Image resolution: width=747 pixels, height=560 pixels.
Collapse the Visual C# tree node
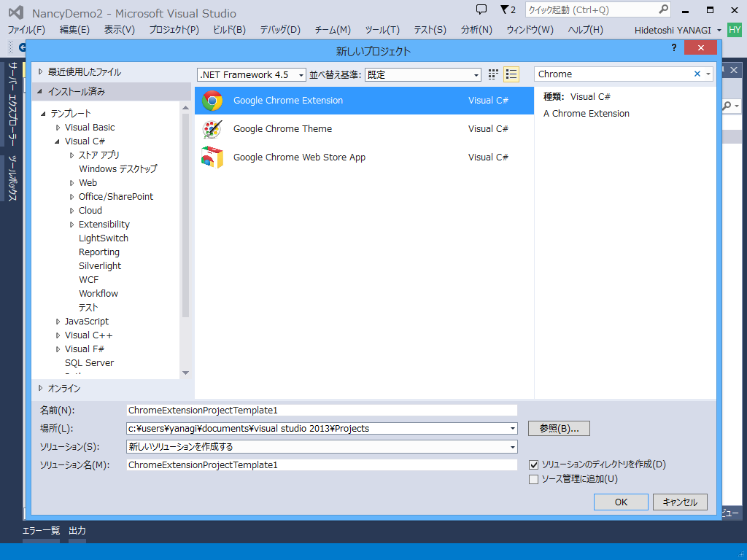point(57,141)
